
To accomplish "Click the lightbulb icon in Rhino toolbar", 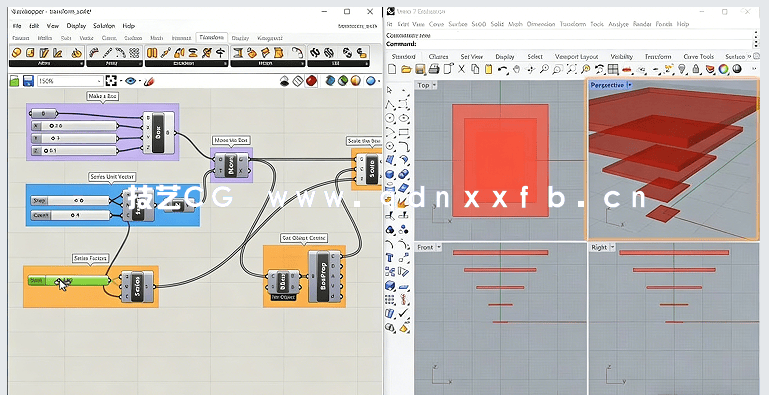I will pos(682,69).
